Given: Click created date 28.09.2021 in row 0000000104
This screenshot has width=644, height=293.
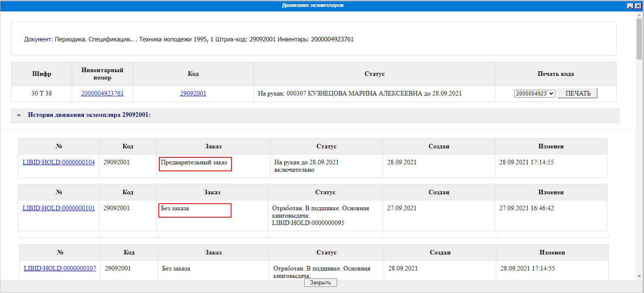Looking at the screenshot, I should pyautogui.click(x=402, y=162).
